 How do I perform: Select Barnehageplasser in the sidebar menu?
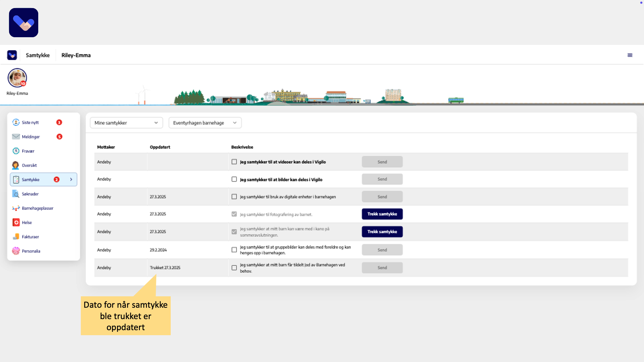coord(37,208)
